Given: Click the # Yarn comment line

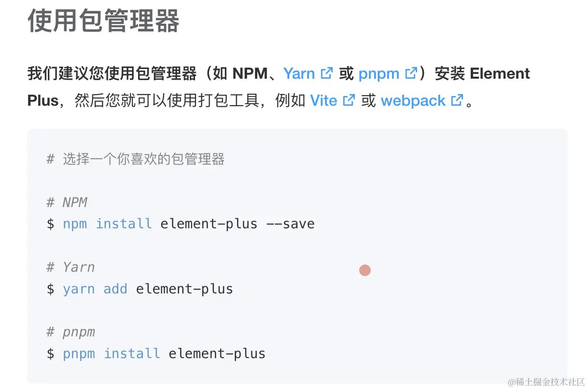Looking at the screenshot, I should point(71,267).
